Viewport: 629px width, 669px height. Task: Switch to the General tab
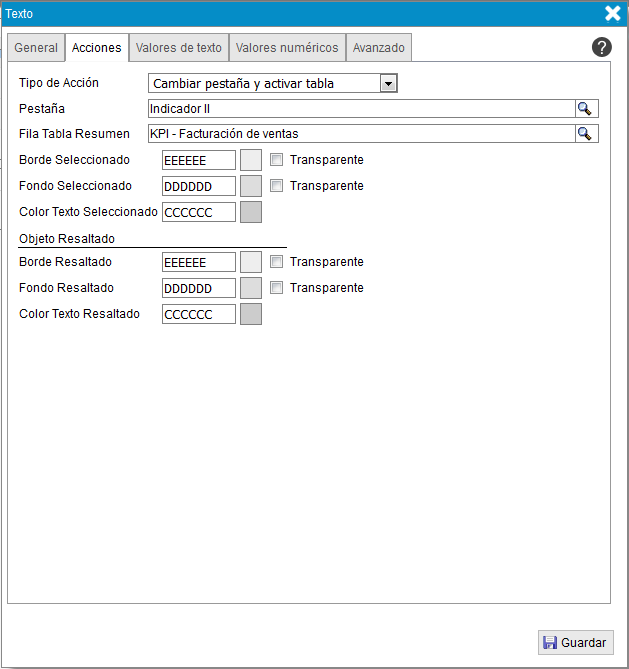36,48
